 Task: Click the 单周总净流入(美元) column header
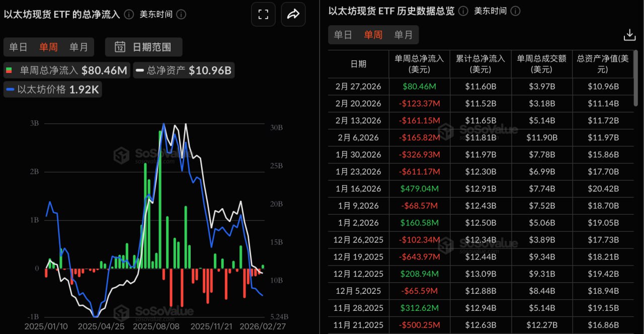pyautogui.click(x=420, y=63)
